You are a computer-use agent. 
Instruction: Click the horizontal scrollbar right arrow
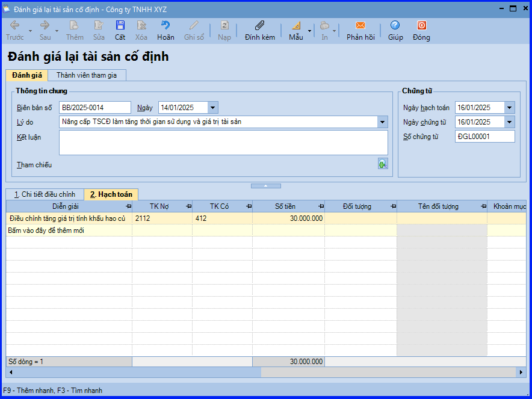pos(521,373)
